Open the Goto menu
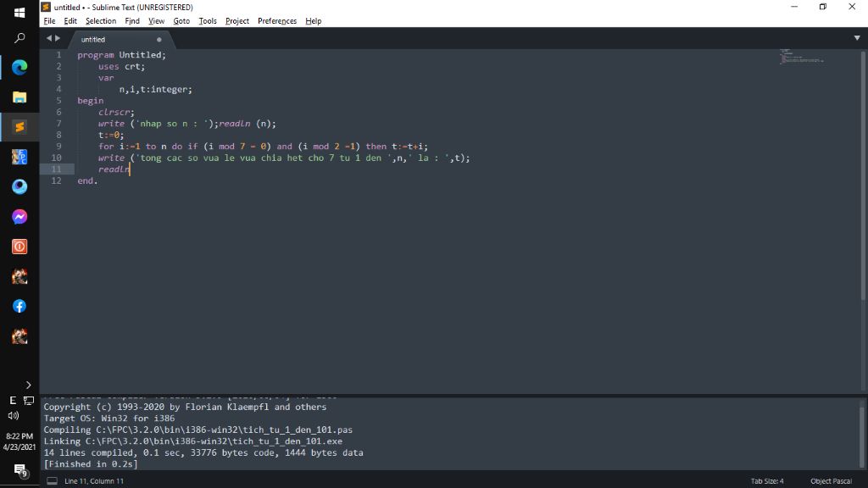This screenshot has width=868, height=488. pyautogui.click(x=181, y=21)
